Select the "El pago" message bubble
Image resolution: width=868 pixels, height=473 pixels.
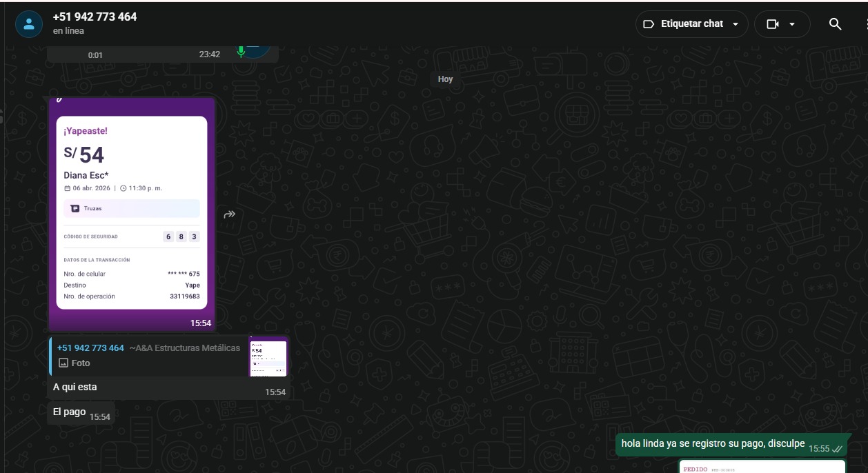point(70,412)
